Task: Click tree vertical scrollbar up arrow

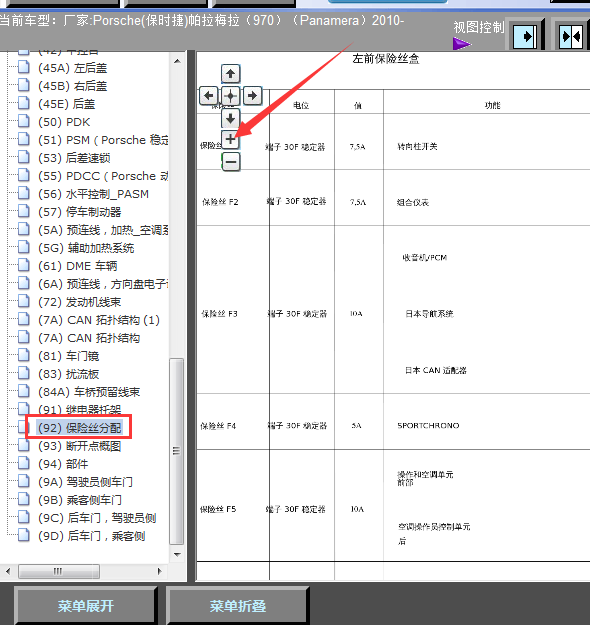Action: click(x=177, y=61)
